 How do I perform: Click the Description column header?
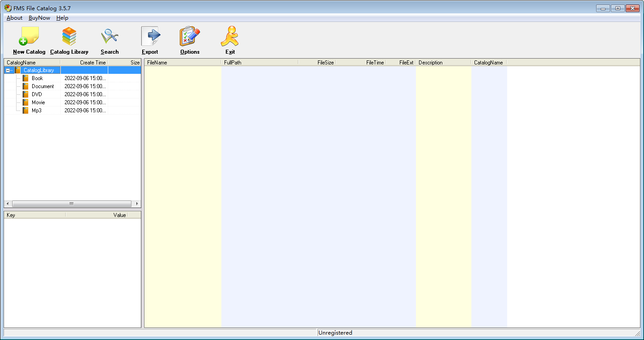[443, 63]
